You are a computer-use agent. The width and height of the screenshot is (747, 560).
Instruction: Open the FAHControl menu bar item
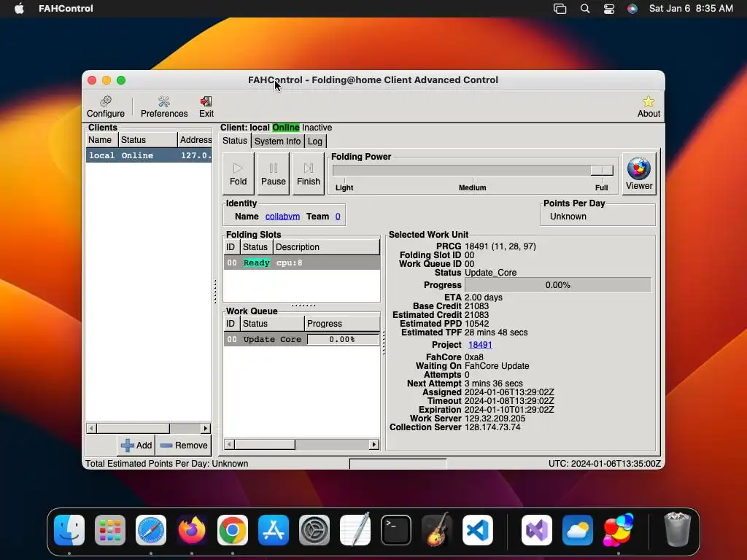[66, 9]
